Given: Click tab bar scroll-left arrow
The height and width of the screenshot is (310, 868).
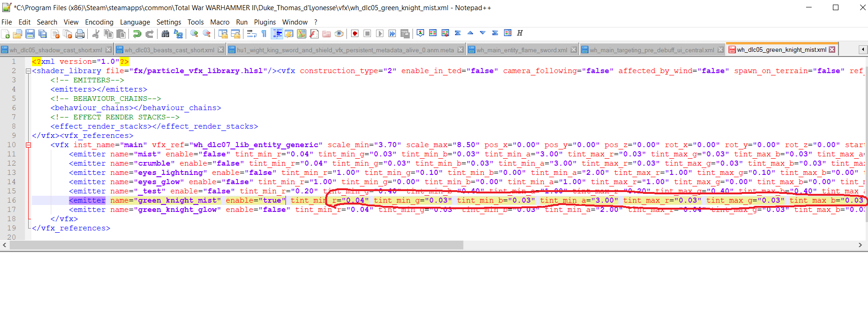Looking at the screenshot, I should click(x=862, y=50).
